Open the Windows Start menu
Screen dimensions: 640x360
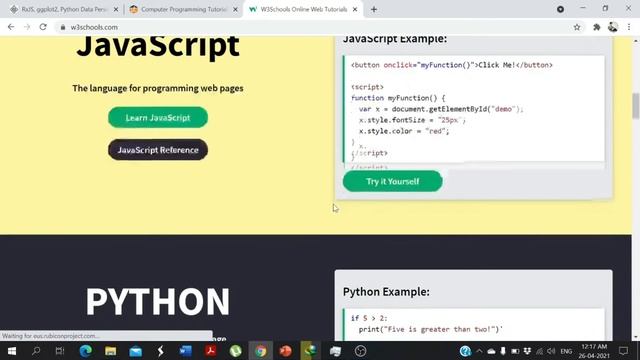[12, 351]
